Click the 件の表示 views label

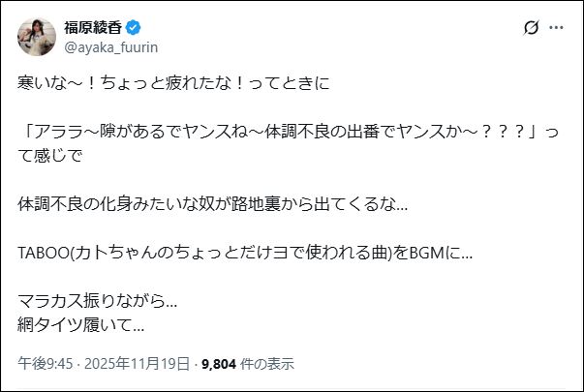[267, 364]
